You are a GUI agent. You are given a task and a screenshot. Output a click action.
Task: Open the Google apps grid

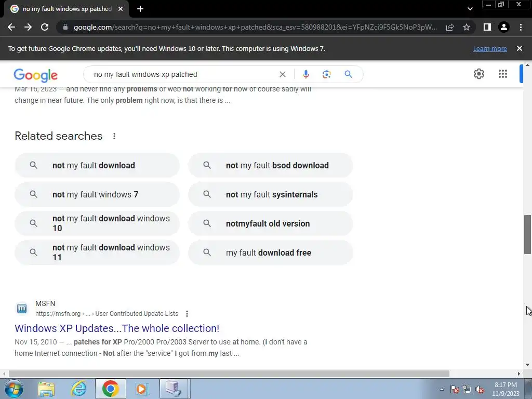[503, 74]
